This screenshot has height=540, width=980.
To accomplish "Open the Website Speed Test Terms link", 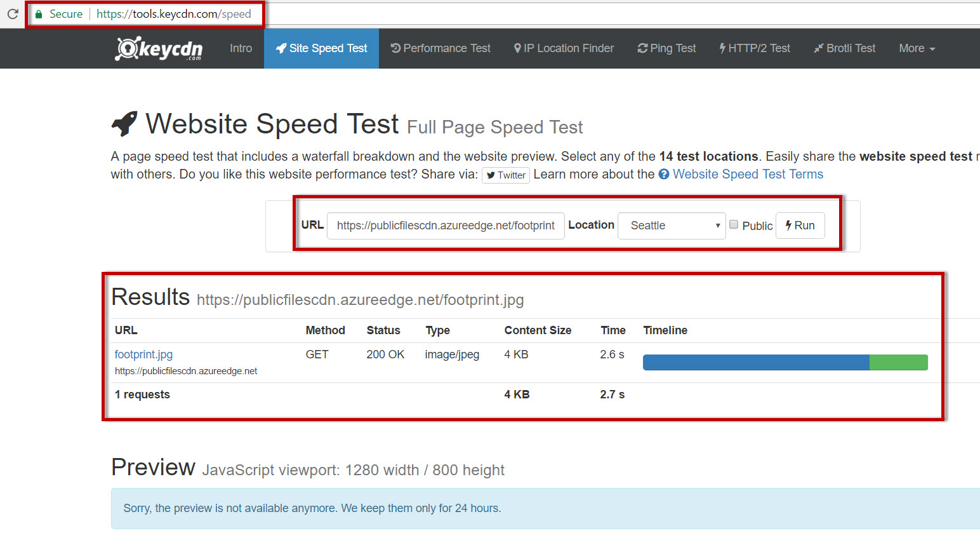I will 748,174.
